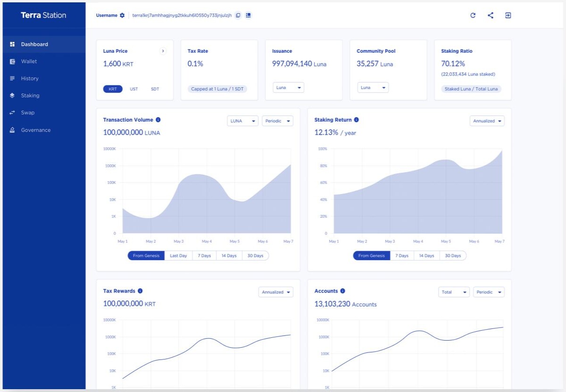Open Swap page from sidebar
This screenshot has height=392, width=566.
click(x=44, y=113)
